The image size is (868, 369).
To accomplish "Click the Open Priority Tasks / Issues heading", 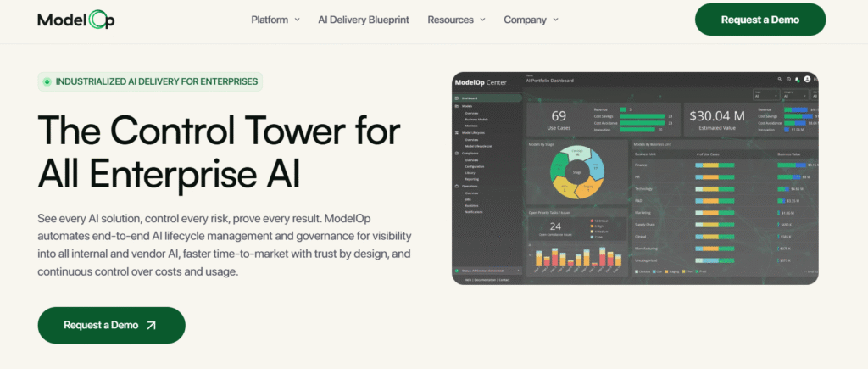I will [549, 213].
